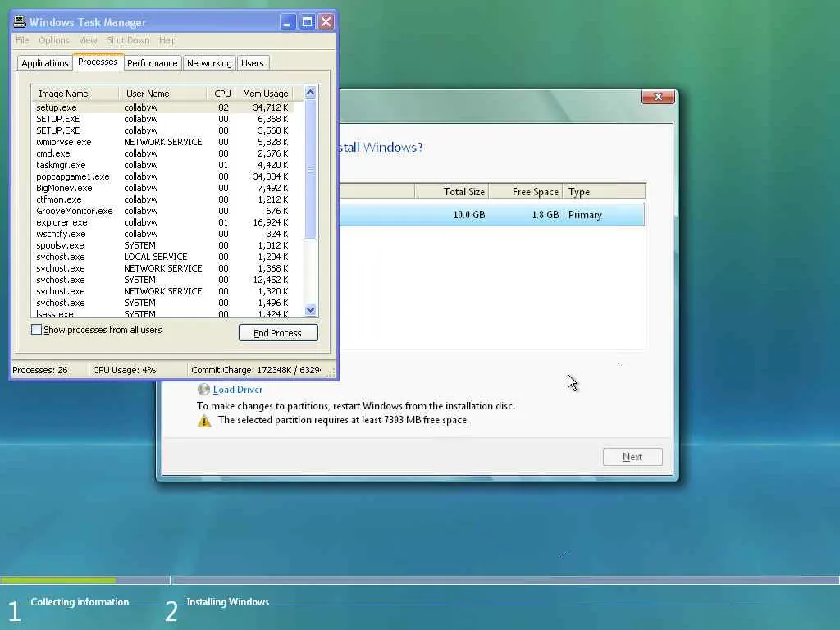Sort processes by User Name column
Viewport: 840px width, 630px height.
[162, 94]
